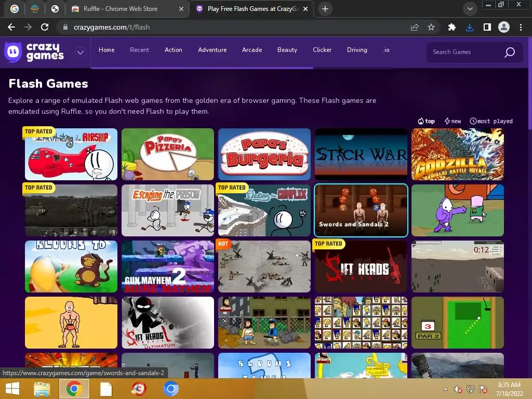Click the search magnifier icon
The height and width of the screenshot is (399, 532).
[510, 52]
